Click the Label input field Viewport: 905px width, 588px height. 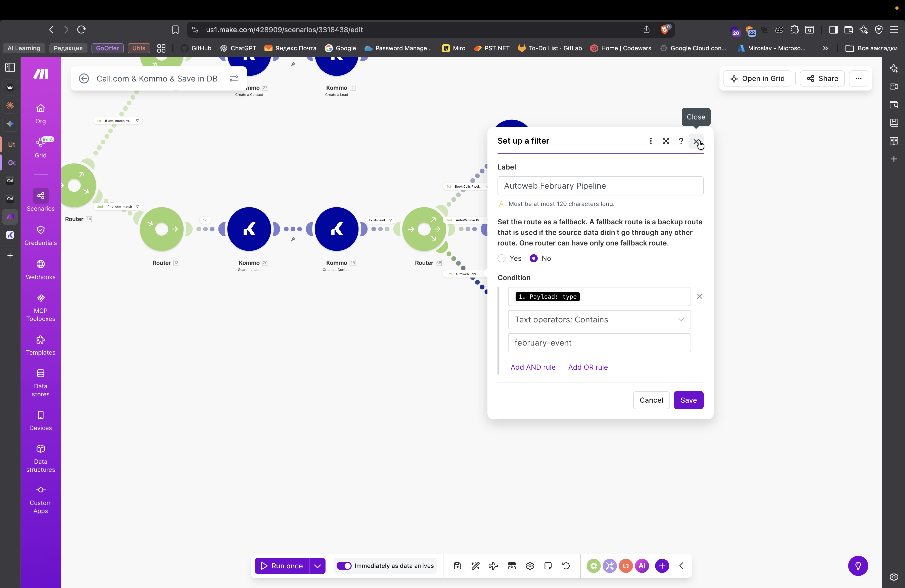pos(600,186)
